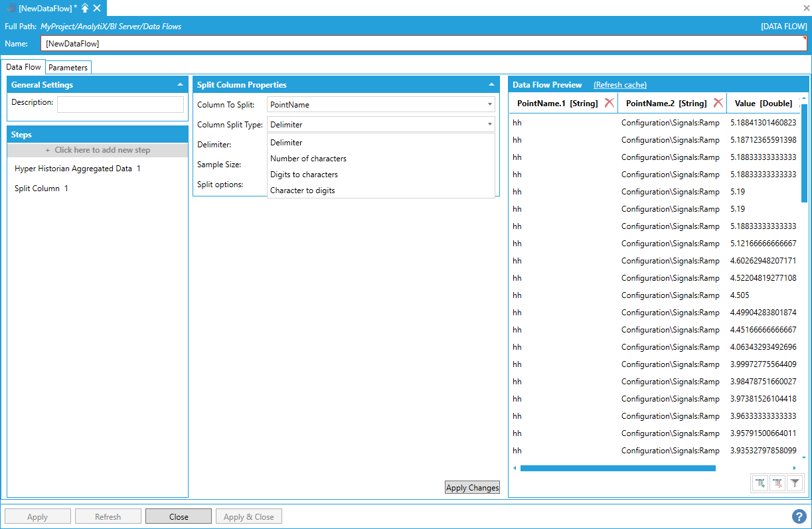812x529 pixels.
Task: Click the Refresh cache link
Action: tap(619, 85)
